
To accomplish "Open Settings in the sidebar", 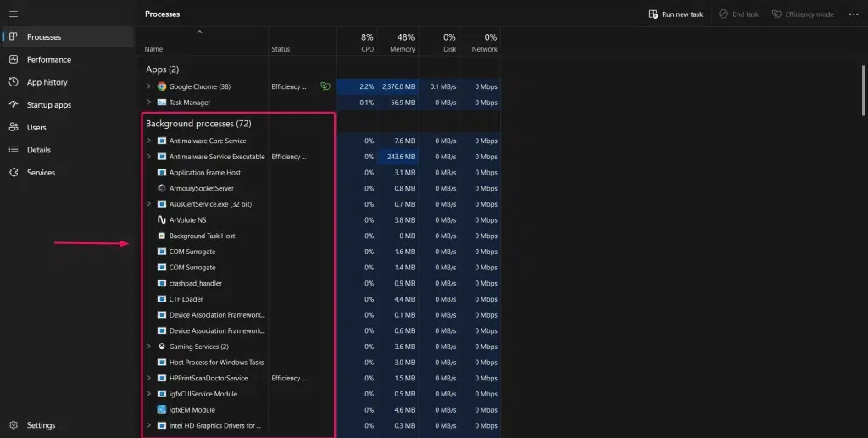I will pyautogui.click(x=68, y=425).
